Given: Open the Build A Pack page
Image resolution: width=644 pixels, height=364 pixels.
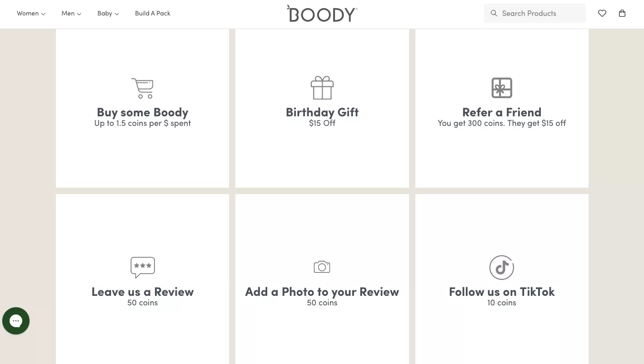Looking at the screenshot, I should point(153,14).
